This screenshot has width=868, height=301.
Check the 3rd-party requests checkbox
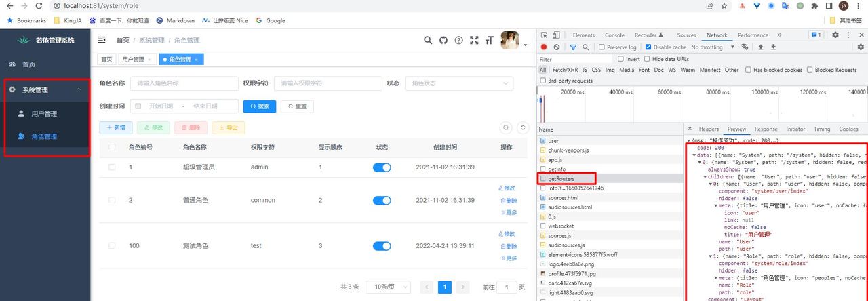coord(544,81)
